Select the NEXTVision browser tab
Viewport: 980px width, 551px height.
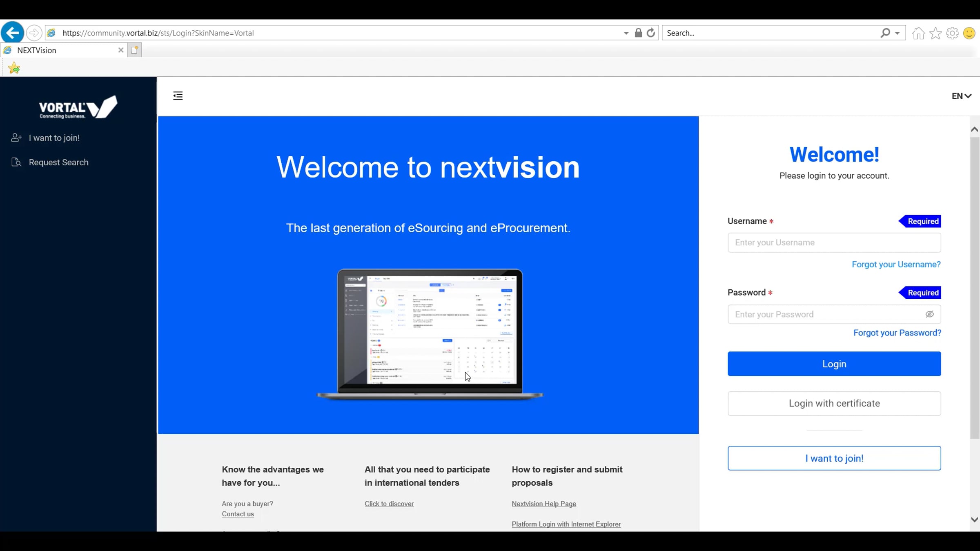click(x=63, y=50)
